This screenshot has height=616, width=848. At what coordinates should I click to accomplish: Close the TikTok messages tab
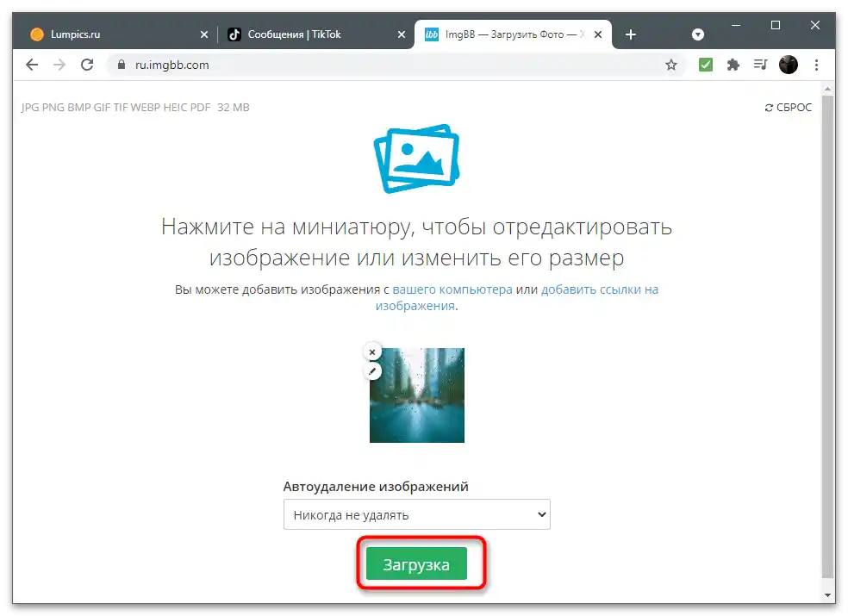point(402,34)
